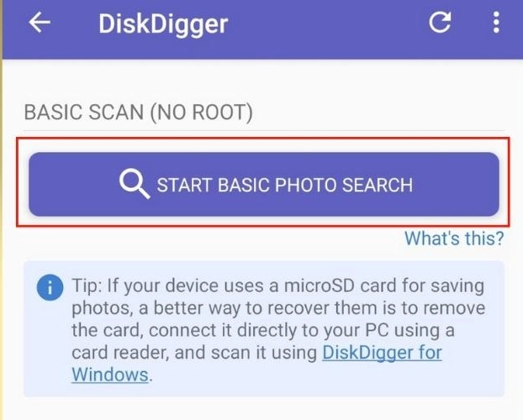This screenshot has width=523, height=420.
Task: Open the three-dot overflow menu
Action: pyautogui.click(x=496, y=23)
